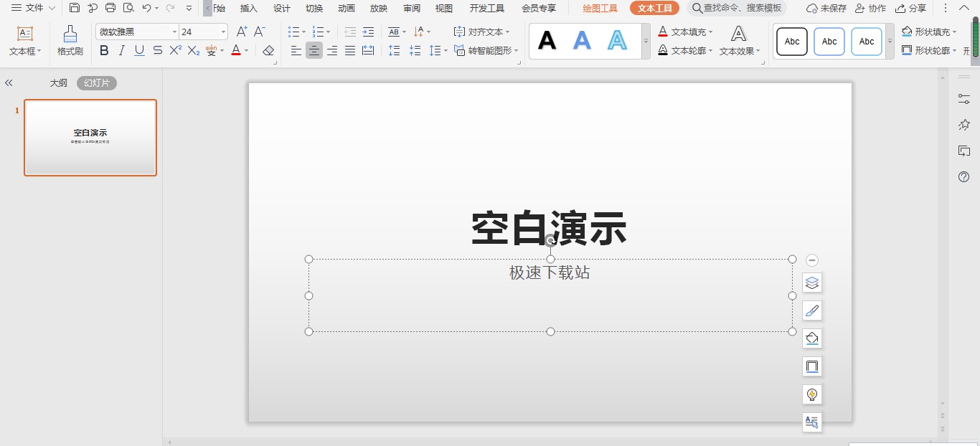The image size is (980, 446).
Task: Switch to the 插入 ribbon tab
Action: [x=248, y=9]
